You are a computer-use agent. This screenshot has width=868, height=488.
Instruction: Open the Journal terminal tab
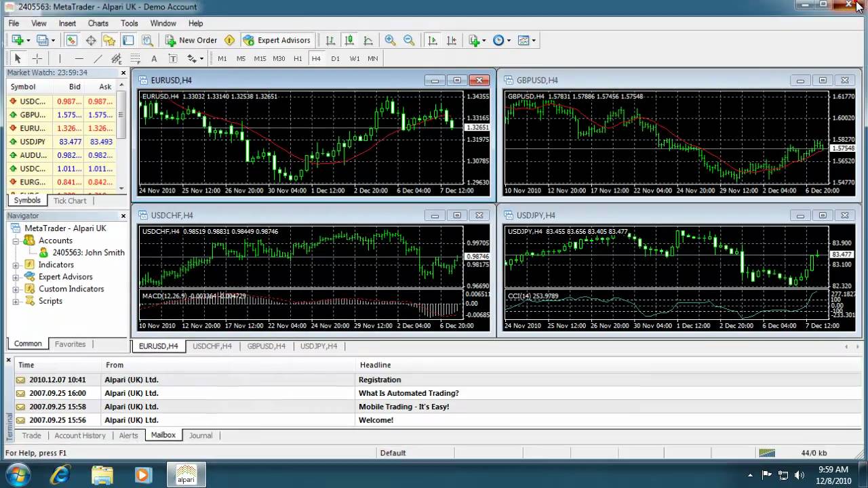(x=201, y=436)
